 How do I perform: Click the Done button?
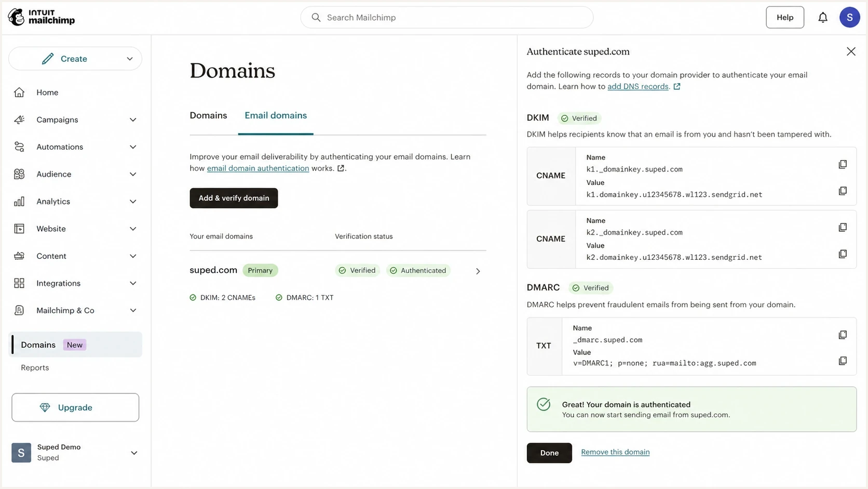(549, 453)
